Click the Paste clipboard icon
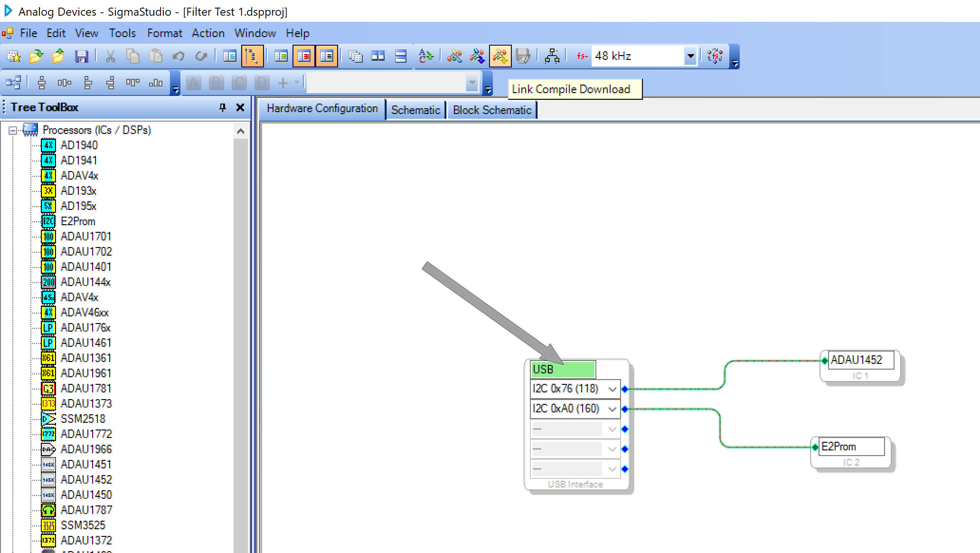This screenshot has height=553, width=980. [x=156, y=57]
